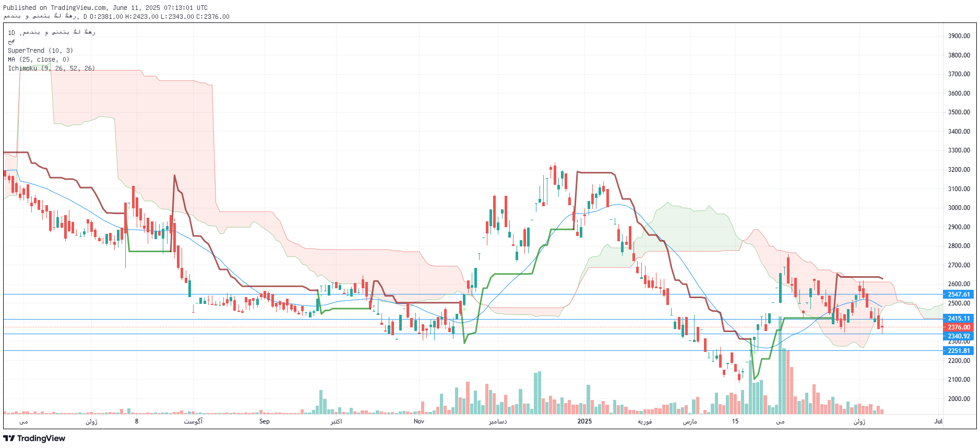Click the 3500.00 price axis label

click(x=959, y=112)
